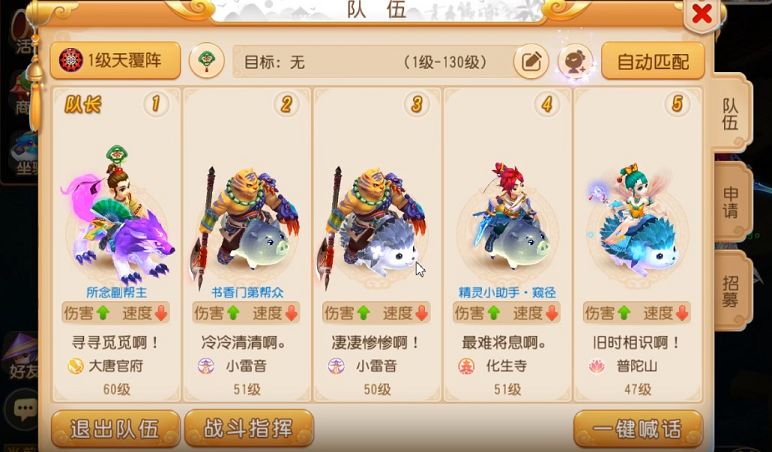Select team leader 寻寻觅觅啊 character card
The image size is (772, 452).
pos(117,244)
